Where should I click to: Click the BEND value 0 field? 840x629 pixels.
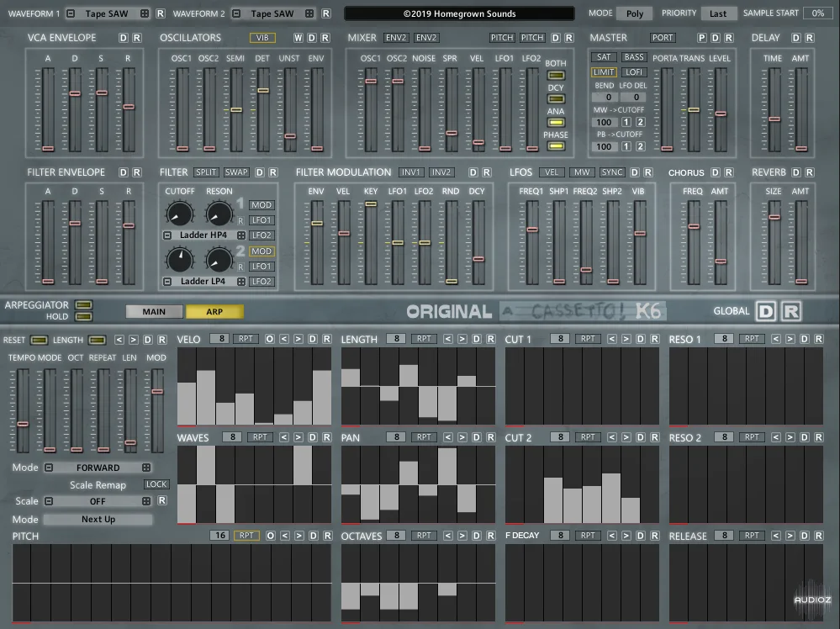[605, 97]
